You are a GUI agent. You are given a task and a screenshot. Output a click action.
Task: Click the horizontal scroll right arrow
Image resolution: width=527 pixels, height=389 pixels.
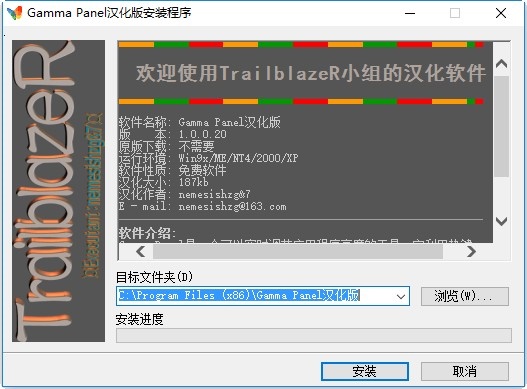point(471,251)
